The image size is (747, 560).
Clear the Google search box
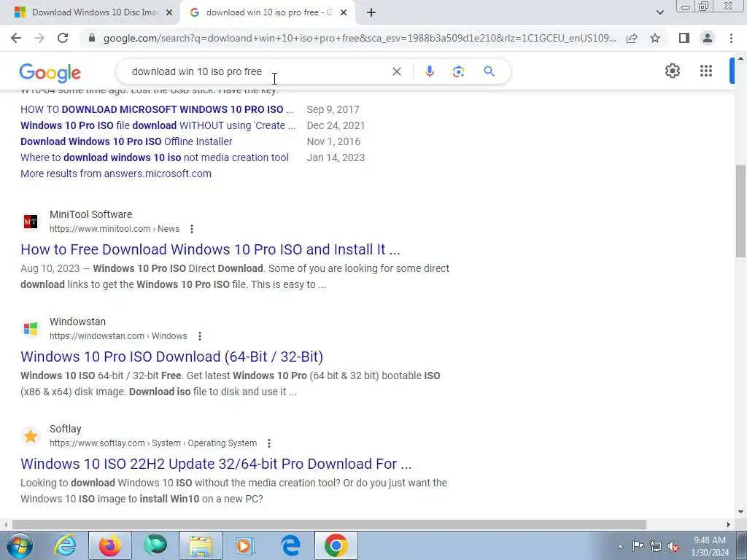[x=396, y=71]
